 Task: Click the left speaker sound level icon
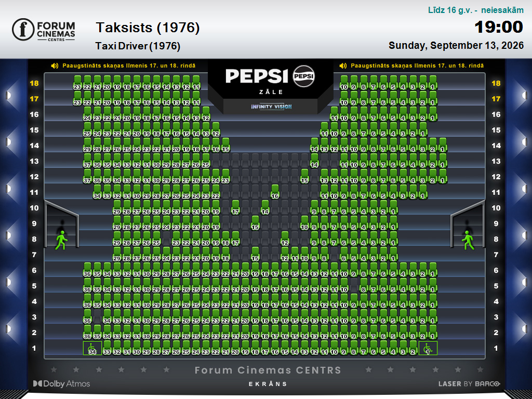point(55,65)
